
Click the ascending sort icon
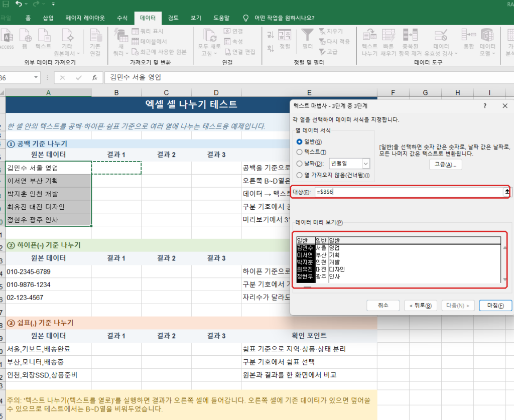click(271, 34)
